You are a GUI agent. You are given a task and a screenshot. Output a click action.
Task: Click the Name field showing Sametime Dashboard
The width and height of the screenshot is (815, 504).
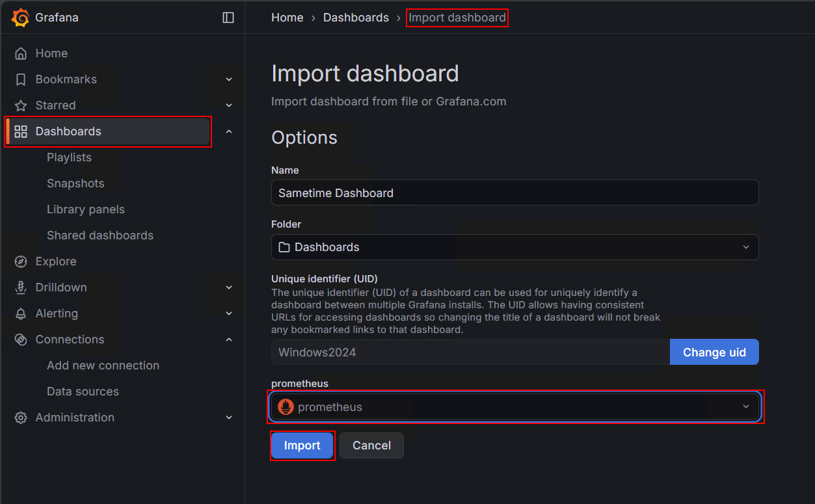(514, 192)
